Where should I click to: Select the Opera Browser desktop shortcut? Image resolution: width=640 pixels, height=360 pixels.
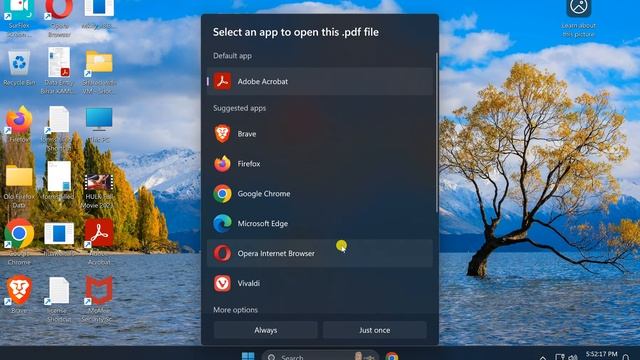pyautogui.click(x=59, y=18)
